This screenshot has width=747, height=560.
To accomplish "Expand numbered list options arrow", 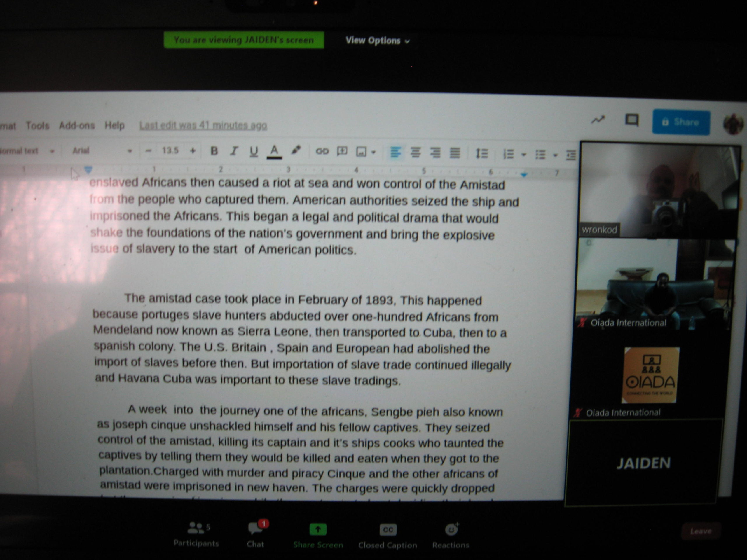I will click(x=524, y=155).
